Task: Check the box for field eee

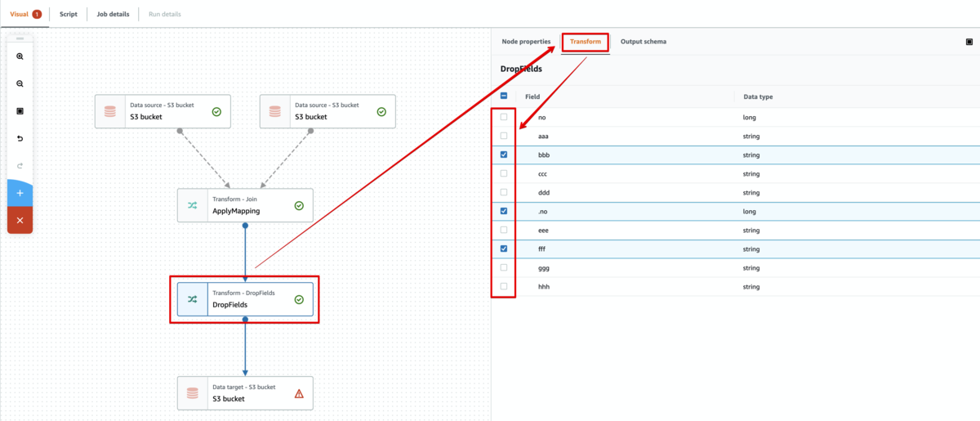Action: 504,230
